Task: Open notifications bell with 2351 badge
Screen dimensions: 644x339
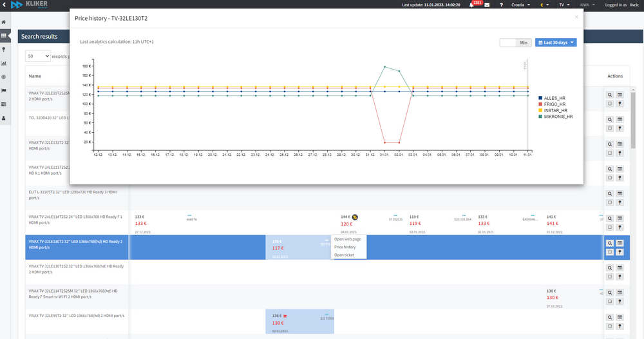Action: [x=471, y=5]
